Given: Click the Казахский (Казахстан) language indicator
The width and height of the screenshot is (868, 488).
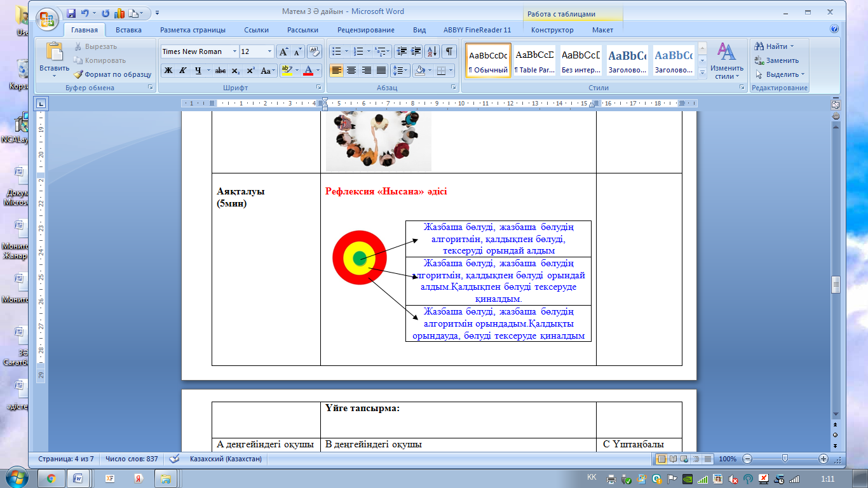Looking at the screenshot, I should click(x=226, y=459).
